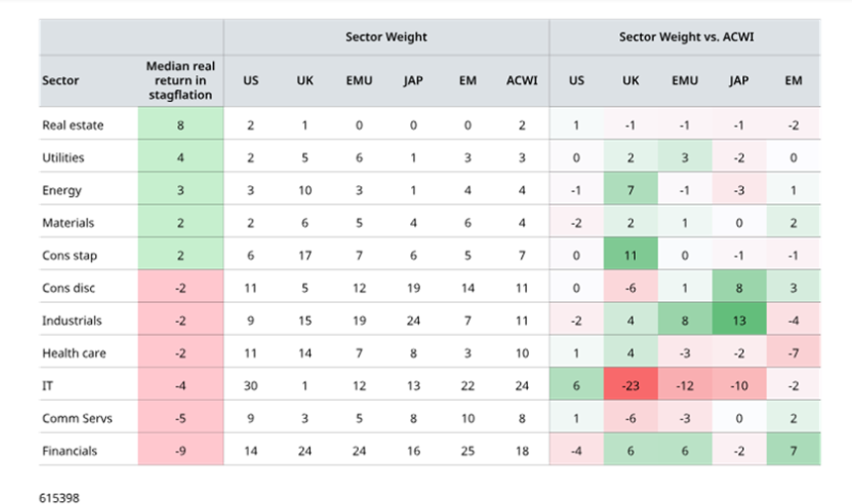Click the Sector column header

(61, 80)
